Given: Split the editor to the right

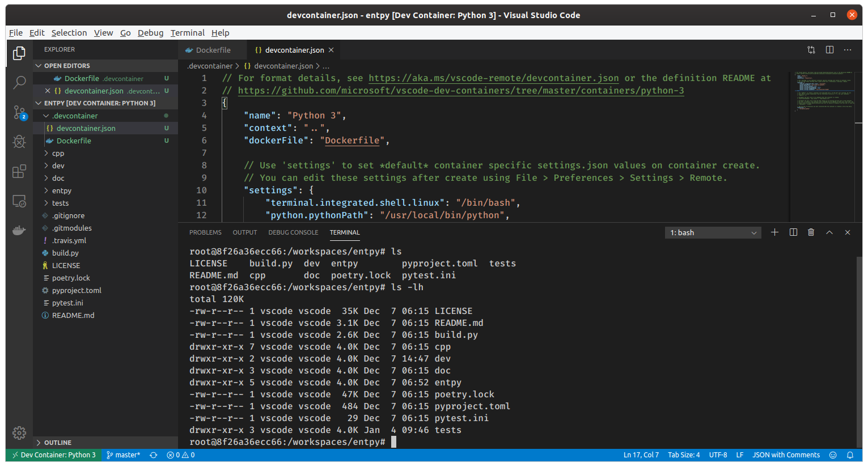Looking at the screenshot, I should pos(829,50).
